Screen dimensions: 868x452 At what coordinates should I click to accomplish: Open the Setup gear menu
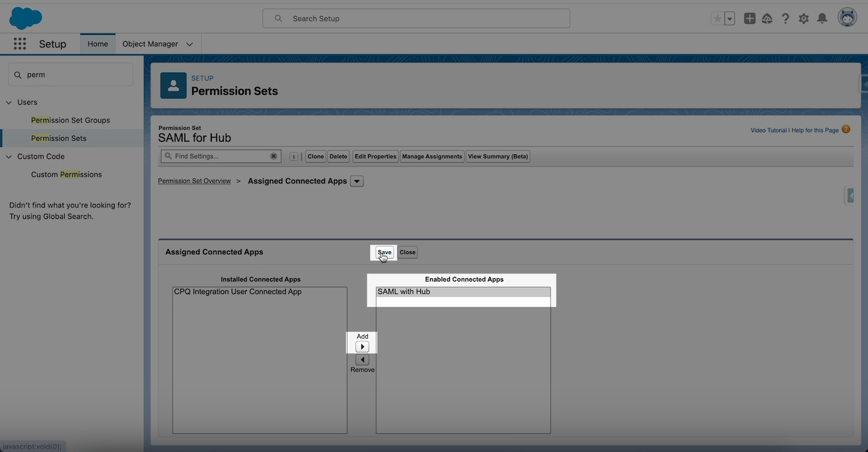click(803, 19)
